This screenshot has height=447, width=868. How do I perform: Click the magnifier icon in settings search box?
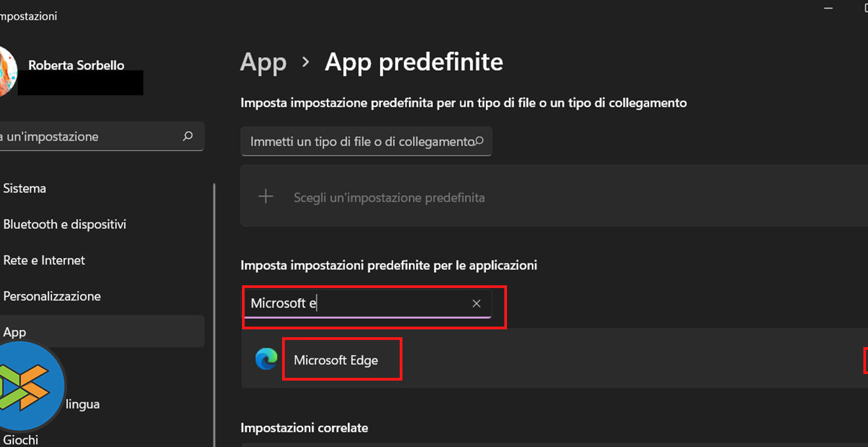(x=188, y=137)
